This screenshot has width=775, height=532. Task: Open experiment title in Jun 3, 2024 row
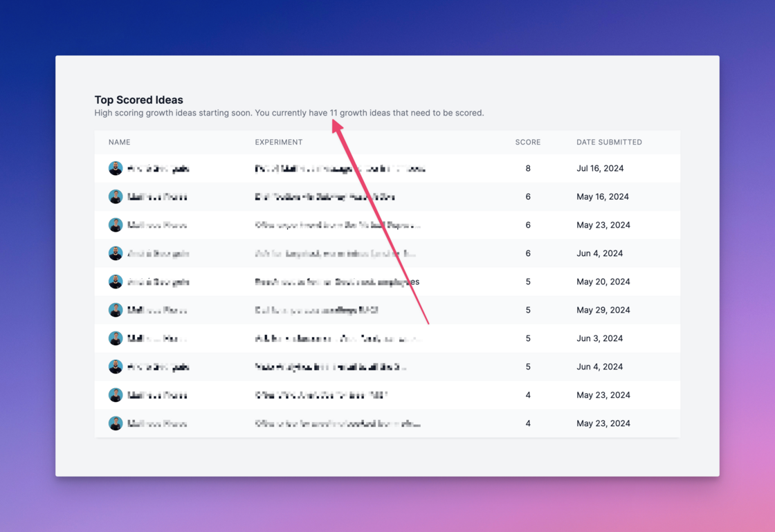point(338,339)
